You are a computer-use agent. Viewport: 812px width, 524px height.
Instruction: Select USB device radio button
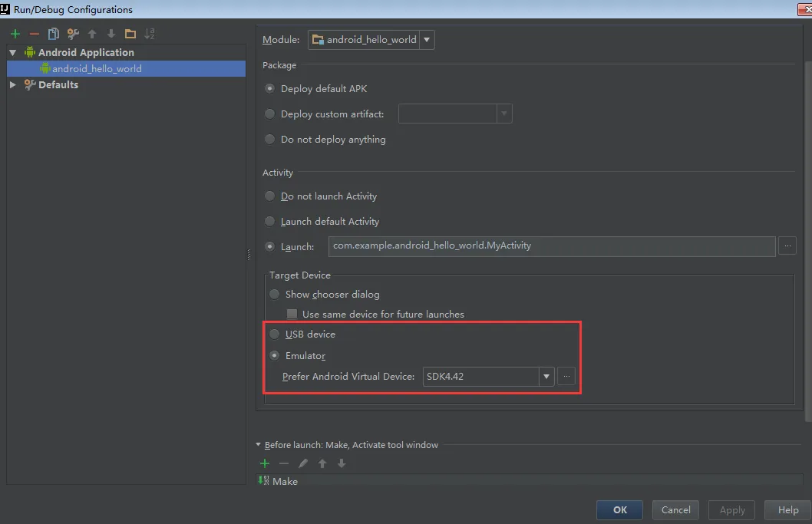click(275, 335)
